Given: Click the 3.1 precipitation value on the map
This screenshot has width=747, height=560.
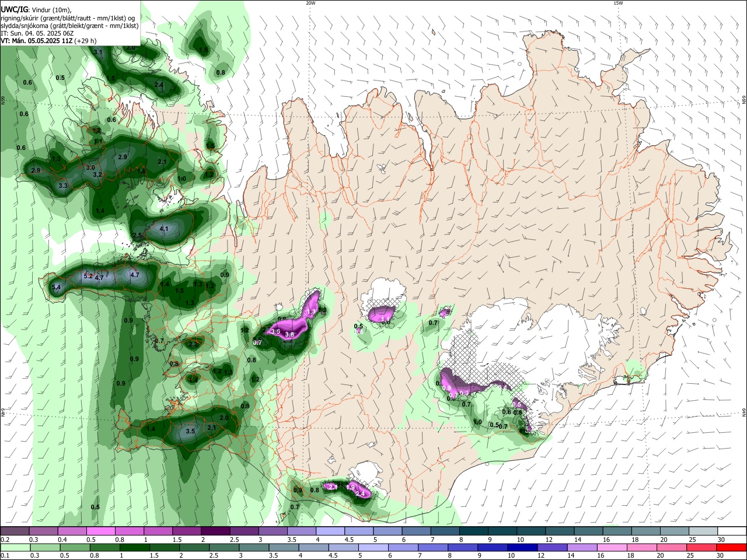Looking at the screenshot, I should click(x=98, y=52).
